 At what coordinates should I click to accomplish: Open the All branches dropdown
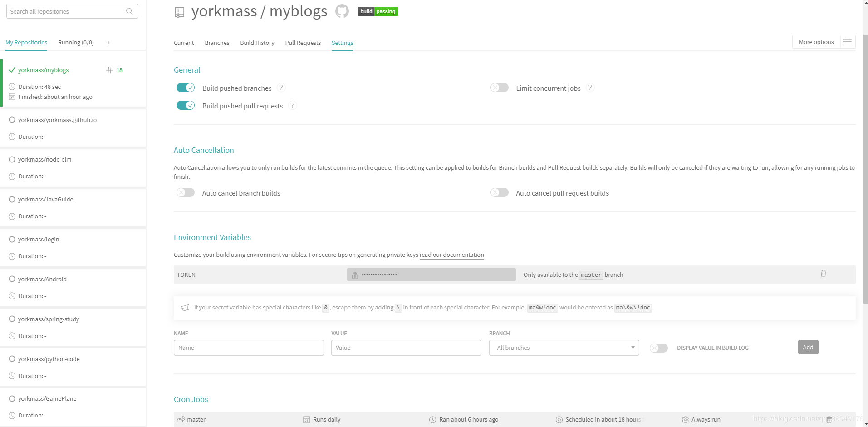564,348
